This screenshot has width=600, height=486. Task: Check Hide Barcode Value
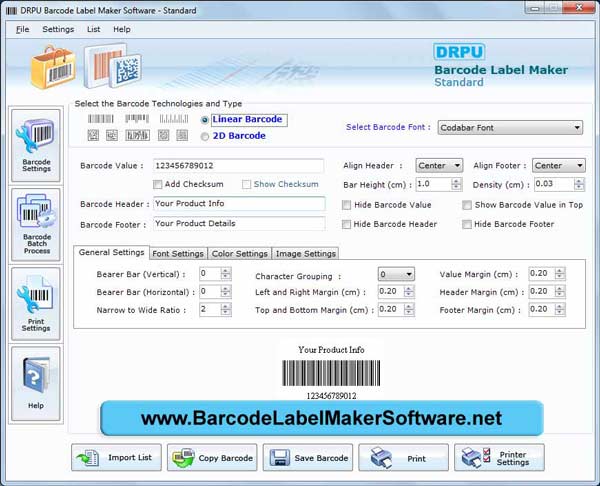[346, 205]
